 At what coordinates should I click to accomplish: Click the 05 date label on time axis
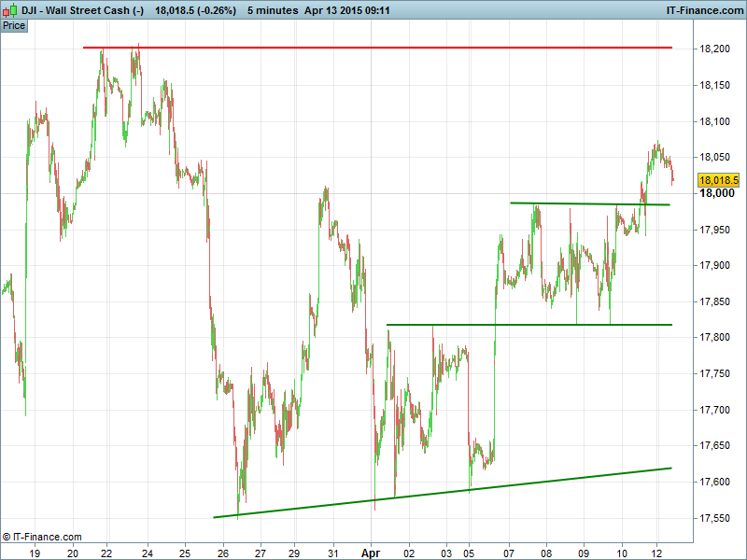469,553
